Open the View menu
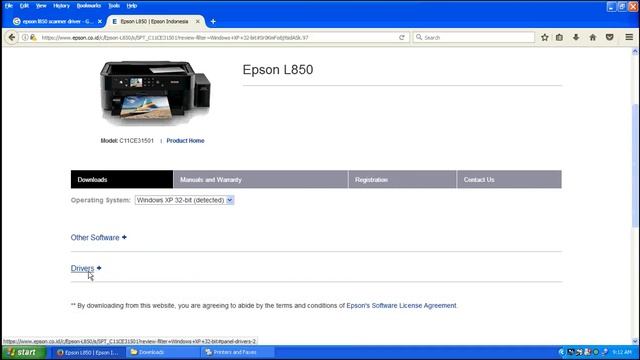This screenshot has width=640, height=360. (x=41, y=6)
